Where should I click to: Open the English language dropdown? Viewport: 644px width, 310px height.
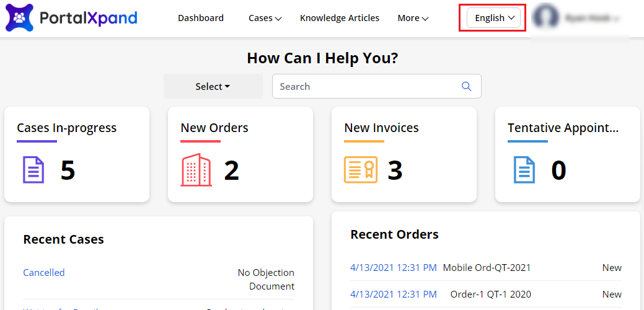pos(493,18)
